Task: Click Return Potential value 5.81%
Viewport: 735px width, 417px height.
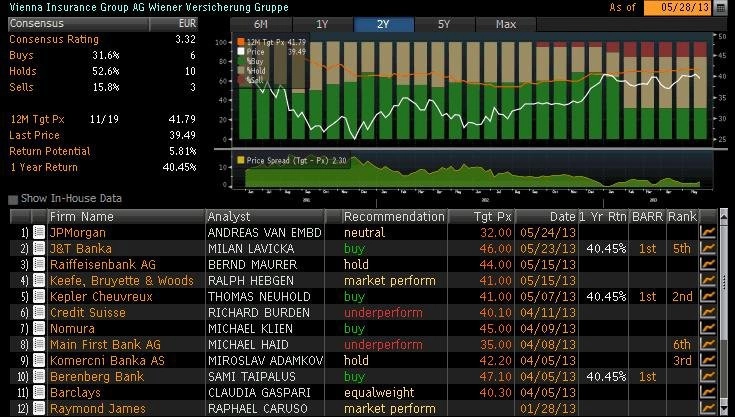Action: click(x=180, y=151)
